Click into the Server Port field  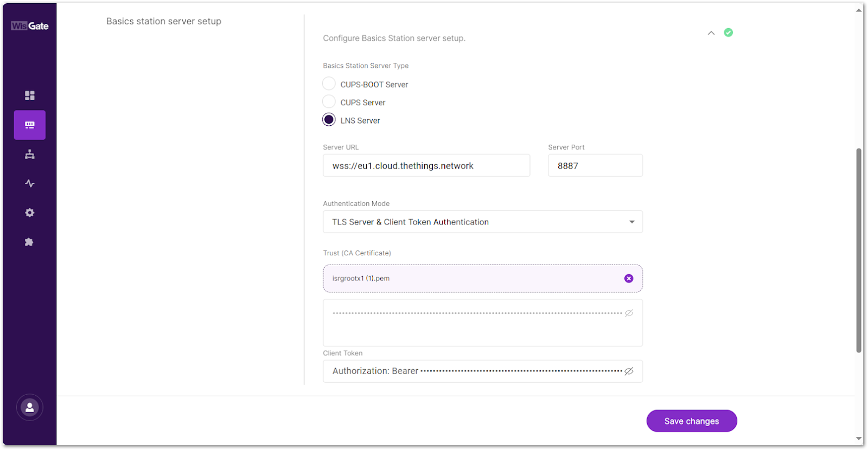tap(595, 166)
